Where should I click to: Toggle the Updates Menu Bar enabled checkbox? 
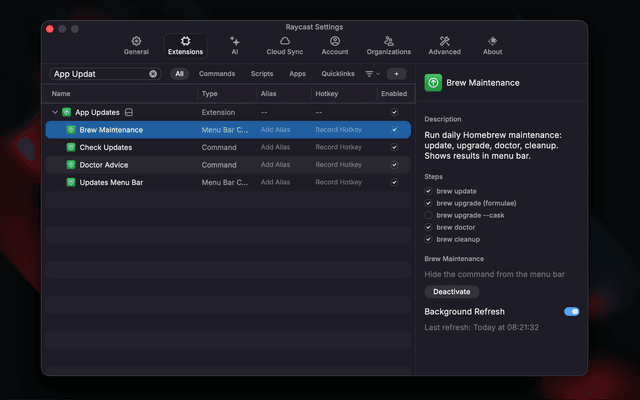(394, 182)
